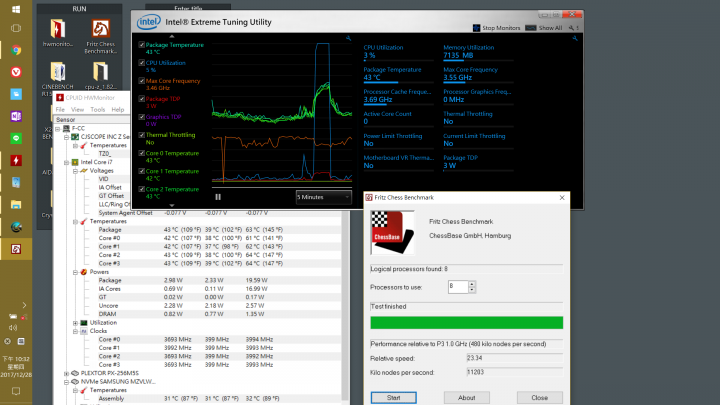Uncheck Max Core Frequency graph checkbox

(141, 80)
